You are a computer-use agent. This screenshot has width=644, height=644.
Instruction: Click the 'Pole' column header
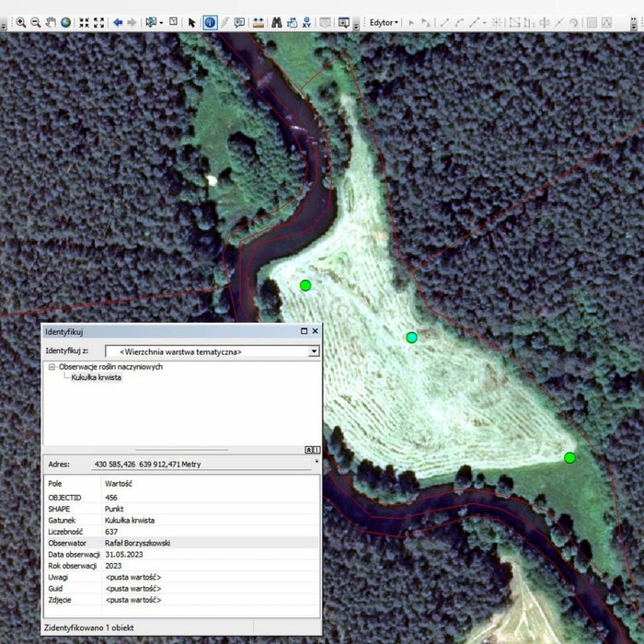coord(55,483)
